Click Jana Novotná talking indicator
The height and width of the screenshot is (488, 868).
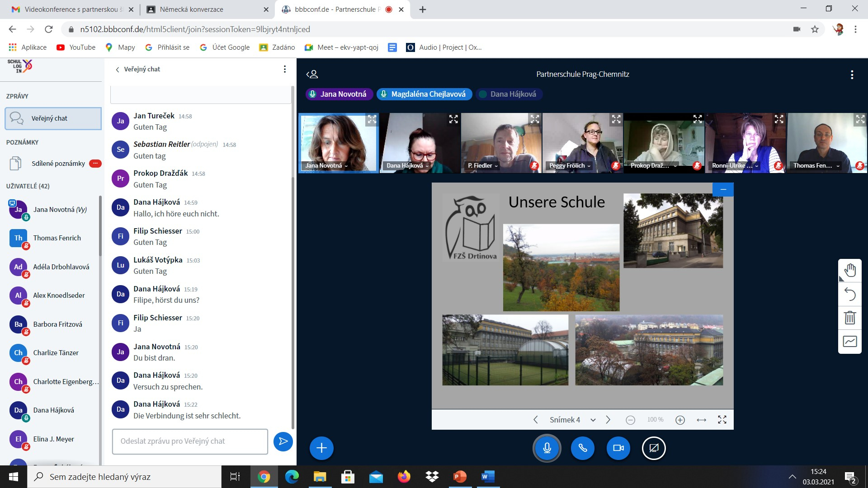point(339,94)
